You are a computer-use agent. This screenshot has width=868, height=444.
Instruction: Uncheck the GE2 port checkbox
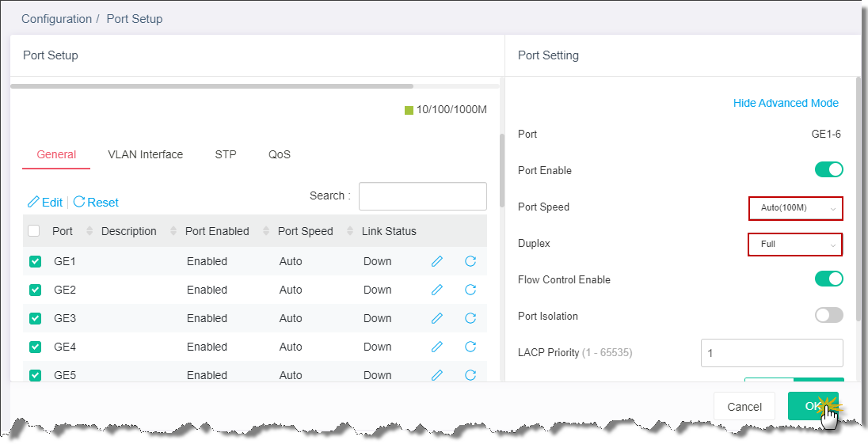click(35, 290)
